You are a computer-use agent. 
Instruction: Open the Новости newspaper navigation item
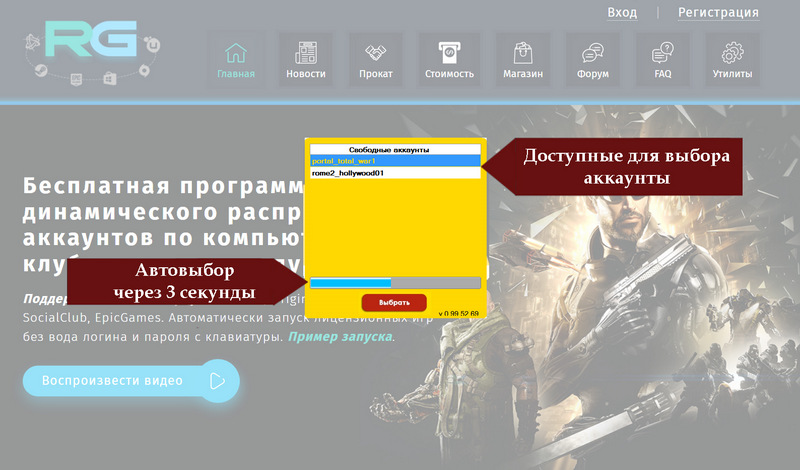click(306, 60)
